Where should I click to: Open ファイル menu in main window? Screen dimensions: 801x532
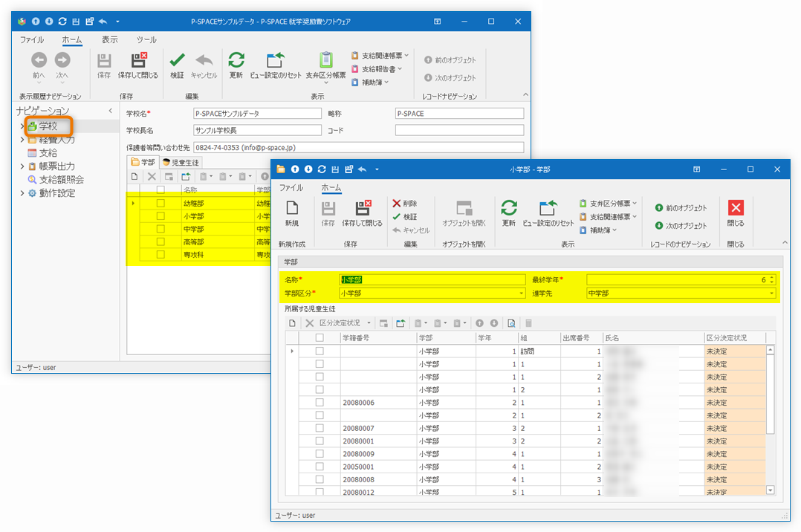[32, 39]
